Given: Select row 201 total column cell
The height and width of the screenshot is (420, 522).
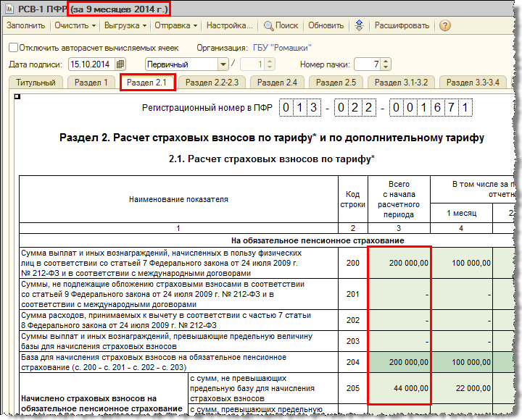Looking at the screenshot, I should (399, 294).
